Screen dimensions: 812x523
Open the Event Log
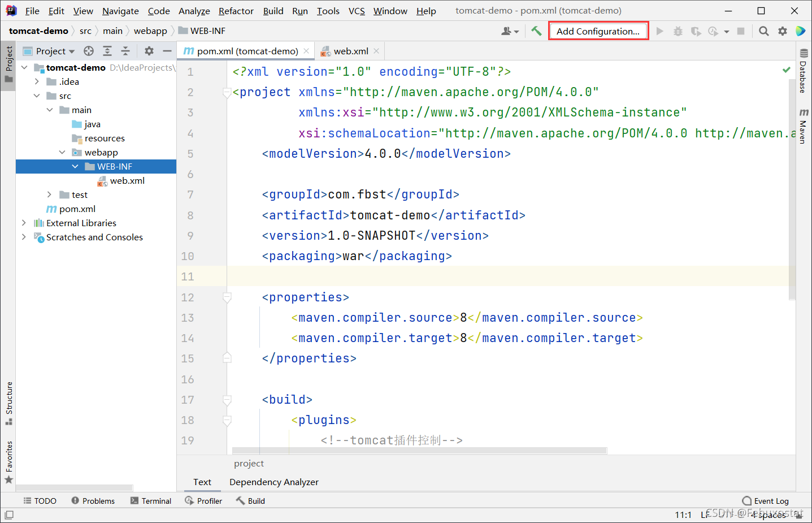click(766, 501)
